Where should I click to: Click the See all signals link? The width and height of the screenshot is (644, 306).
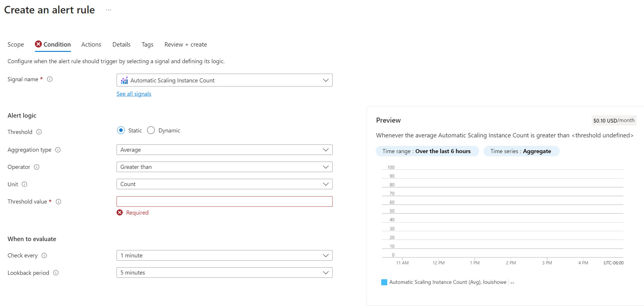pos(134,94)
